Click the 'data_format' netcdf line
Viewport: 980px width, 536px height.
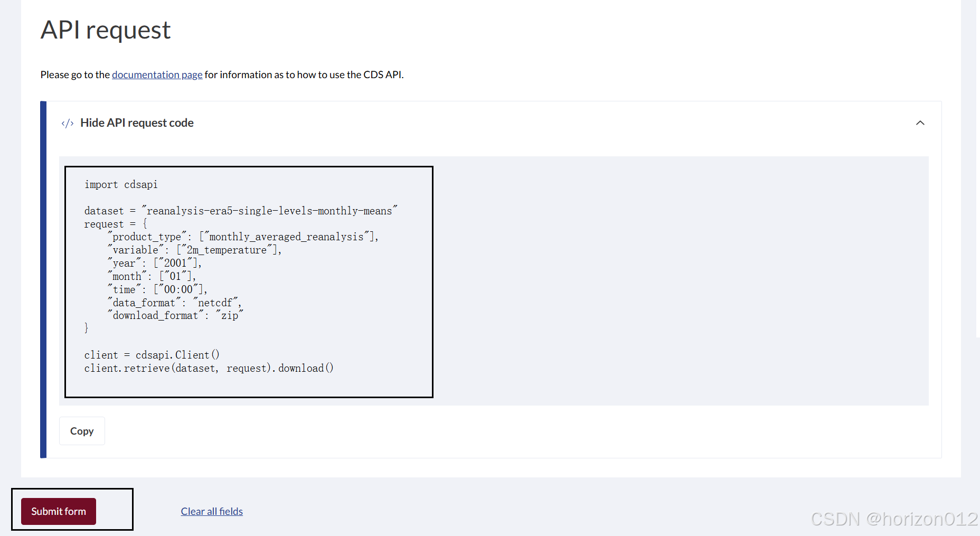pos(174,303)
